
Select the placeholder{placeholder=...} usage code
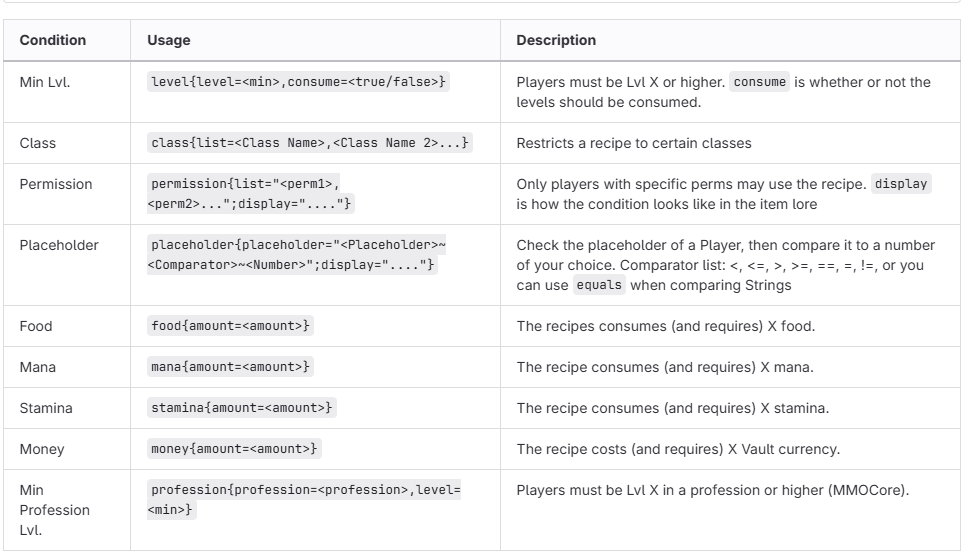pos(296,255)
